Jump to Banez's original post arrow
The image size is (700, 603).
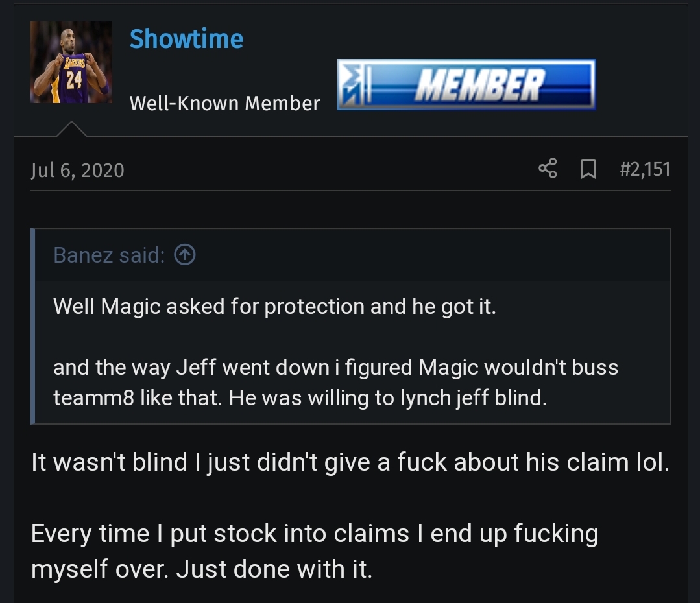[185, 255]
